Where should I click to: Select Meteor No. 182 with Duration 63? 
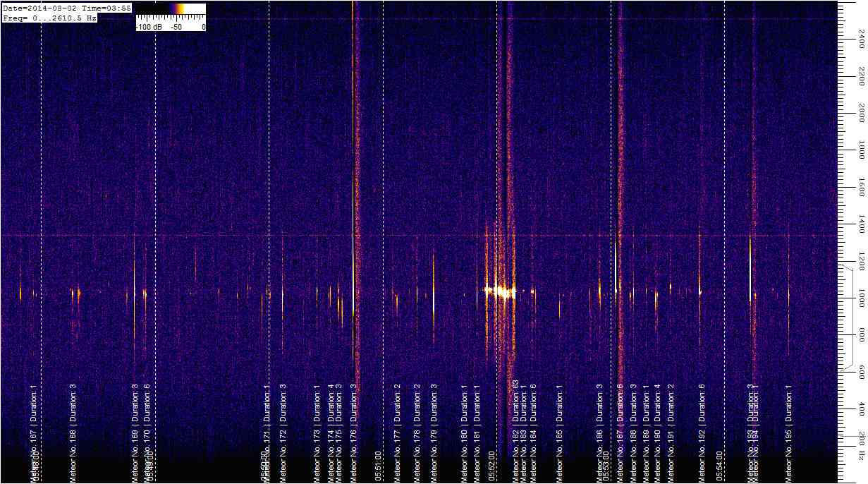(515, 431)
